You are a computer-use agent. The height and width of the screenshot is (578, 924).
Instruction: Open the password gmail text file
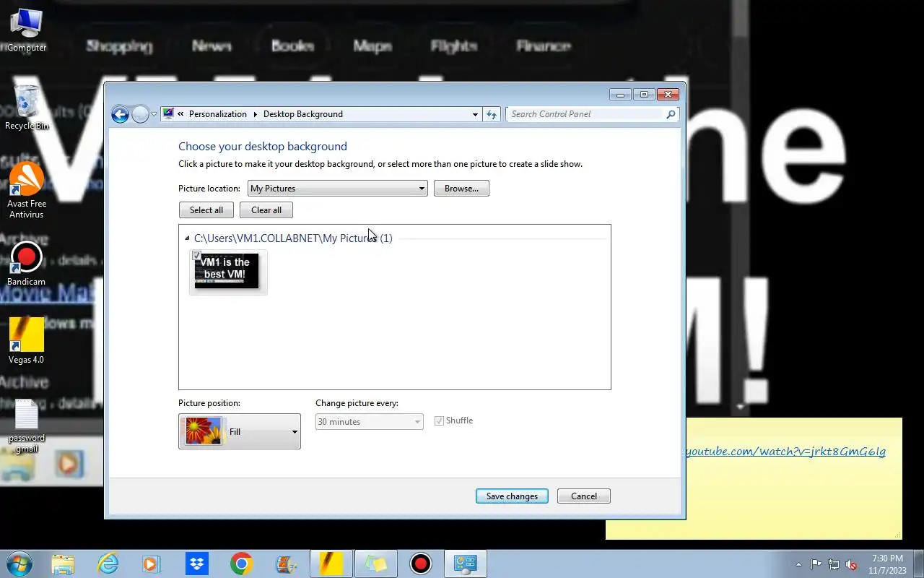click(27, 426)
